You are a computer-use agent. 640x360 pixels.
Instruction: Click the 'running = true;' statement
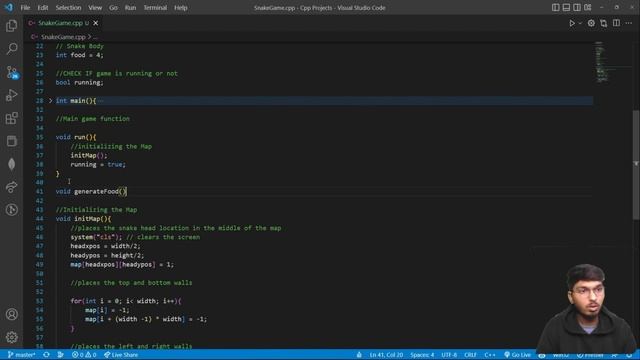point(98,164)
